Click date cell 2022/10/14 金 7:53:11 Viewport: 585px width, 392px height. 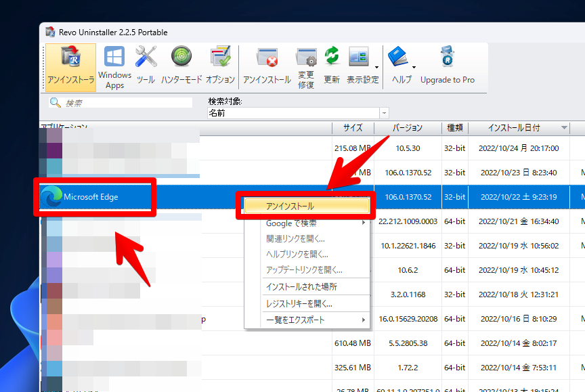519,368
